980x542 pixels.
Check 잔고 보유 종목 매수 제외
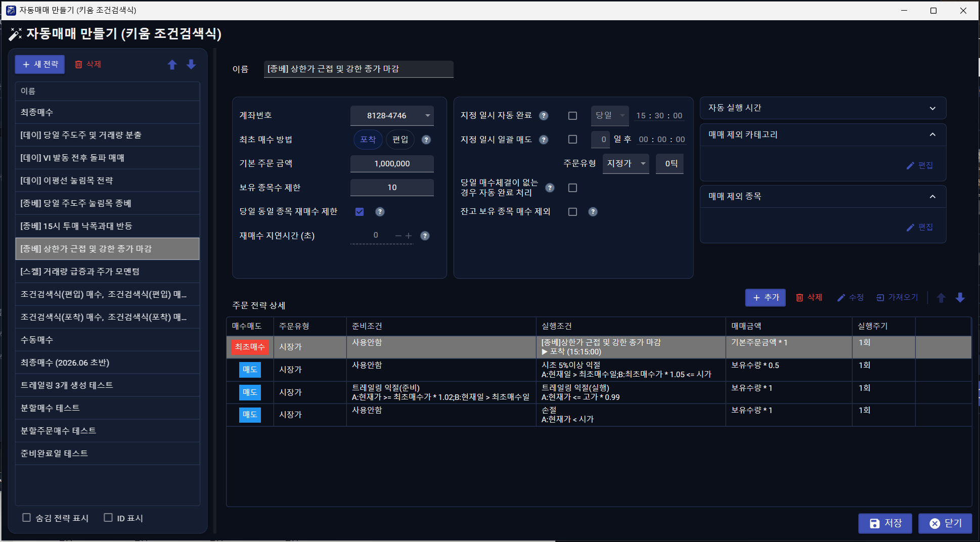pyautogui.click(x=572, y=212)
